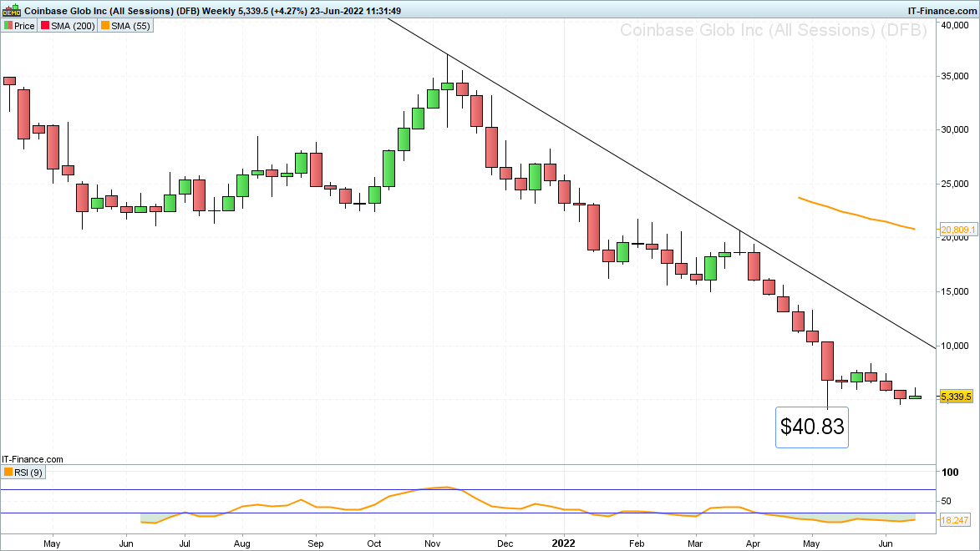Viewport: 980px width, 551px height.
Task: Click the 40,000 price axis label
Action: [955, 25]
